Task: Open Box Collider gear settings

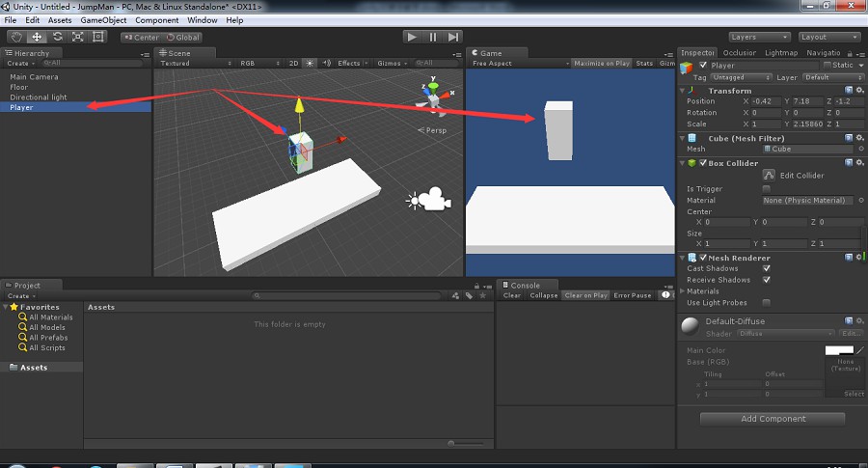Action: tap(859, 163)
